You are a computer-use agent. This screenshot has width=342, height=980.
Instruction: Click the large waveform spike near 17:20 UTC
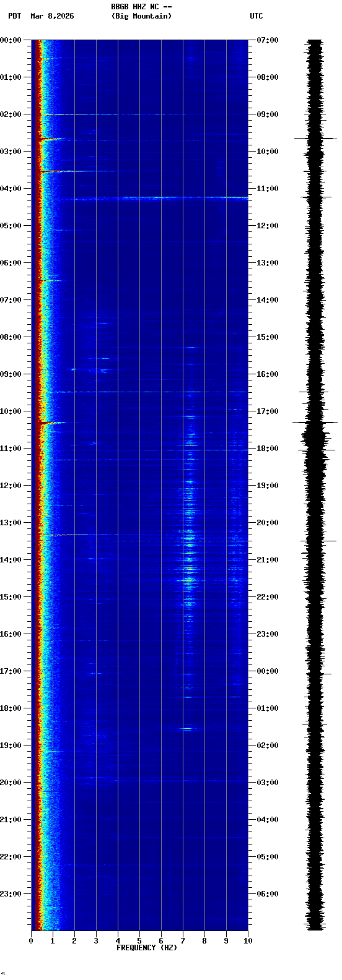[315, 423]
